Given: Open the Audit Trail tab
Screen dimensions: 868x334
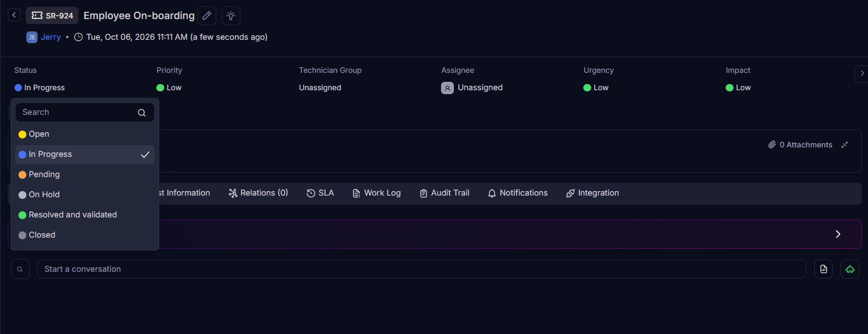Looking at the screenshot, I should [x=444, y=193].
